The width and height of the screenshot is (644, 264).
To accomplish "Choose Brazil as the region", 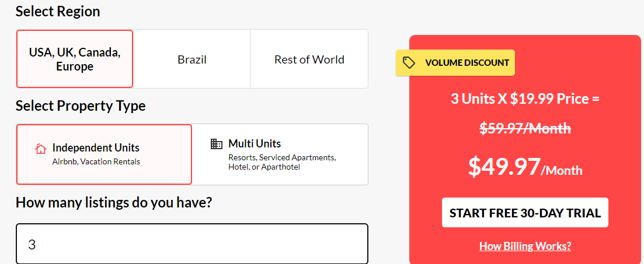I will [192, 59].
